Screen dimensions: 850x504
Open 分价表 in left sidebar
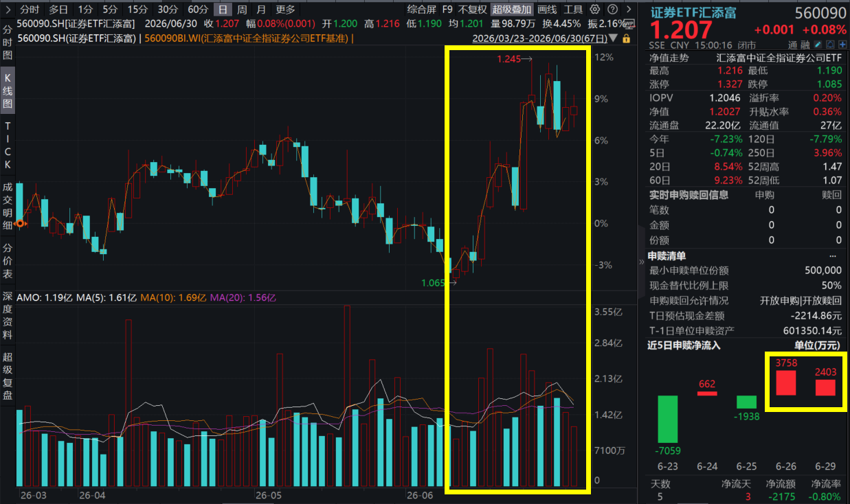click(8, 261)
